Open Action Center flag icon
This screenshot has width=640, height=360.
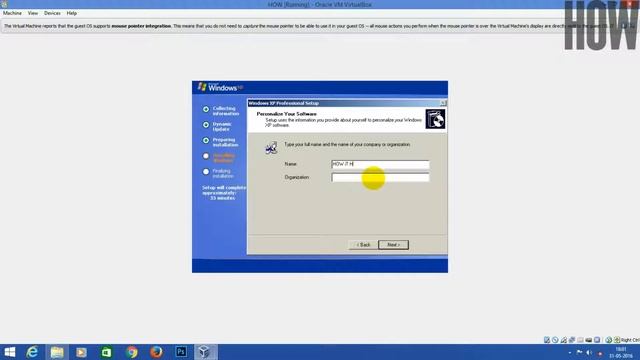point(579,352)
